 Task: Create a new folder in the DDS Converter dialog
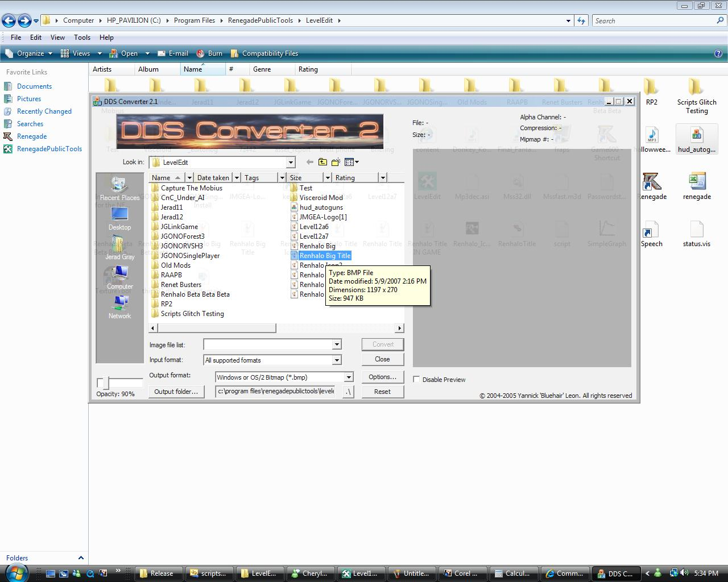(336, 162)
